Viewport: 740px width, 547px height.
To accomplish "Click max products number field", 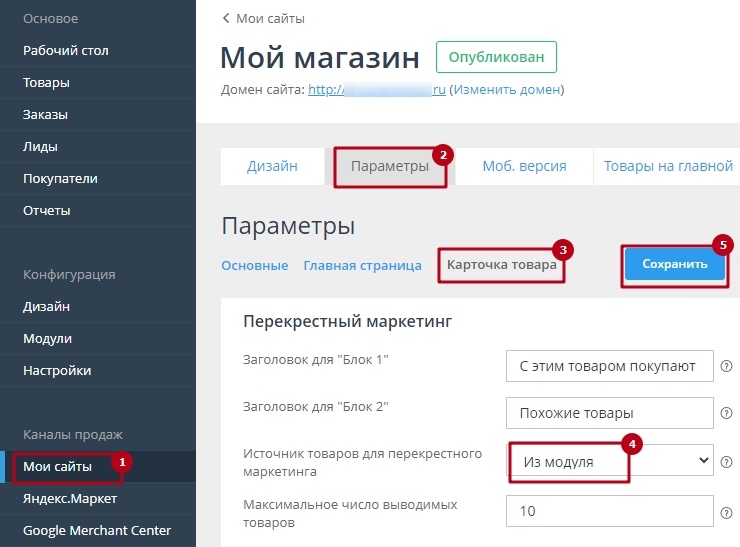I will (x=609, y=510).
